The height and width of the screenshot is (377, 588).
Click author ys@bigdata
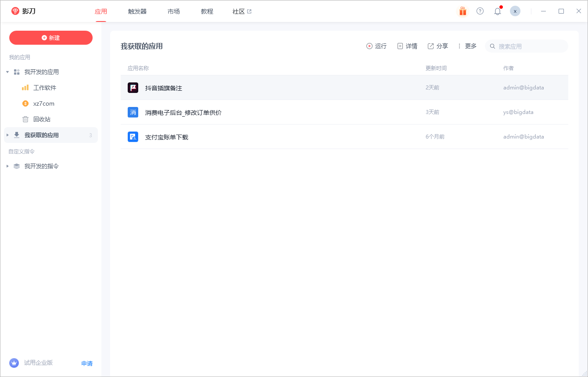(x=518, y=112)
